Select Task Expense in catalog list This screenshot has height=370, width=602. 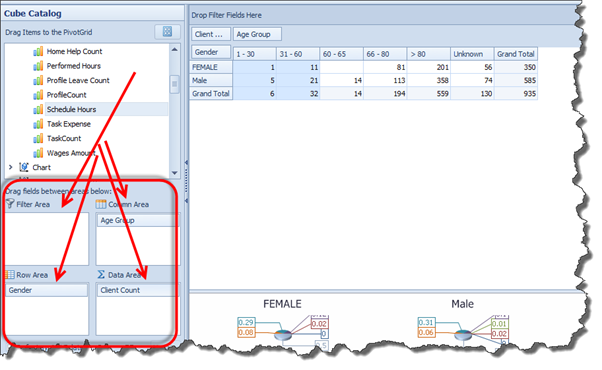click(69, 124)
